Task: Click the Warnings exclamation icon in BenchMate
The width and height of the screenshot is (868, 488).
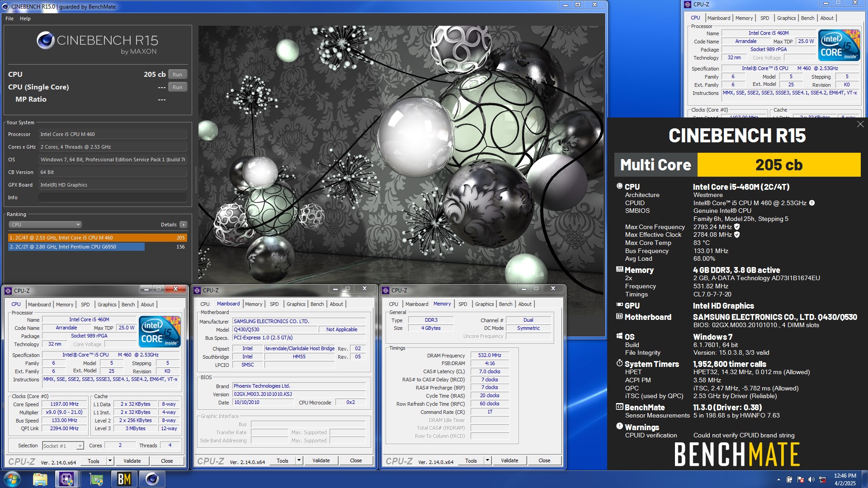Action: [x=619, y=426]
